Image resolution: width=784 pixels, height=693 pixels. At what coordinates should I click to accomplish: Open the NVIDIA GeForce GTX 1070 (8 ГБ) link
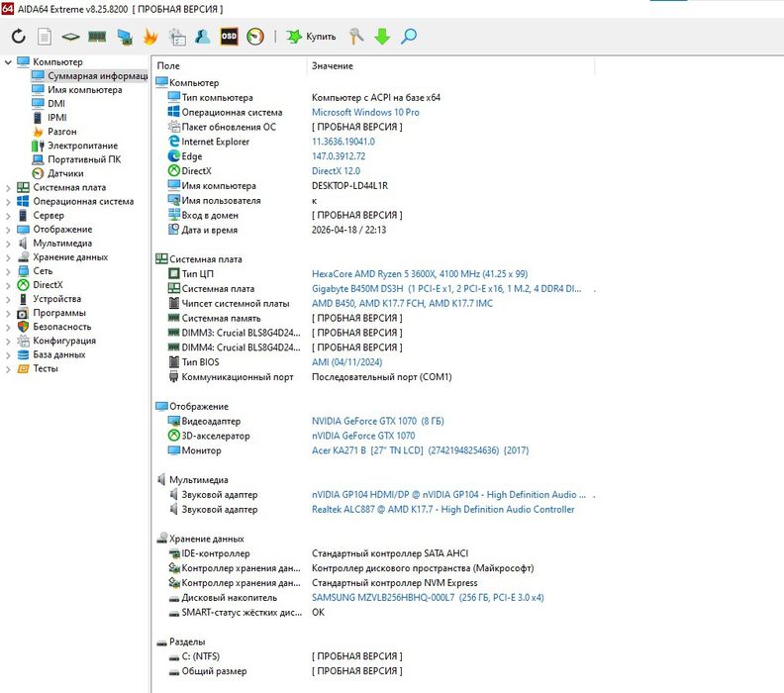[x=378, y=422]
